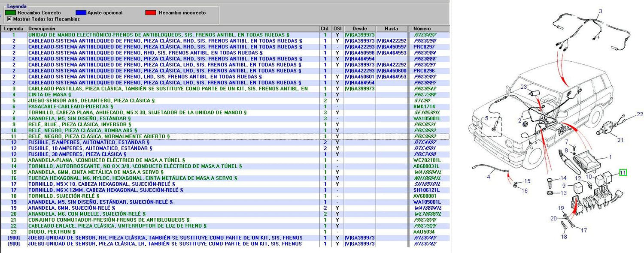
Task: Select the CABLEADO-ENLACE, PIEZA CLÁSICA row
Action: (225, 226)
